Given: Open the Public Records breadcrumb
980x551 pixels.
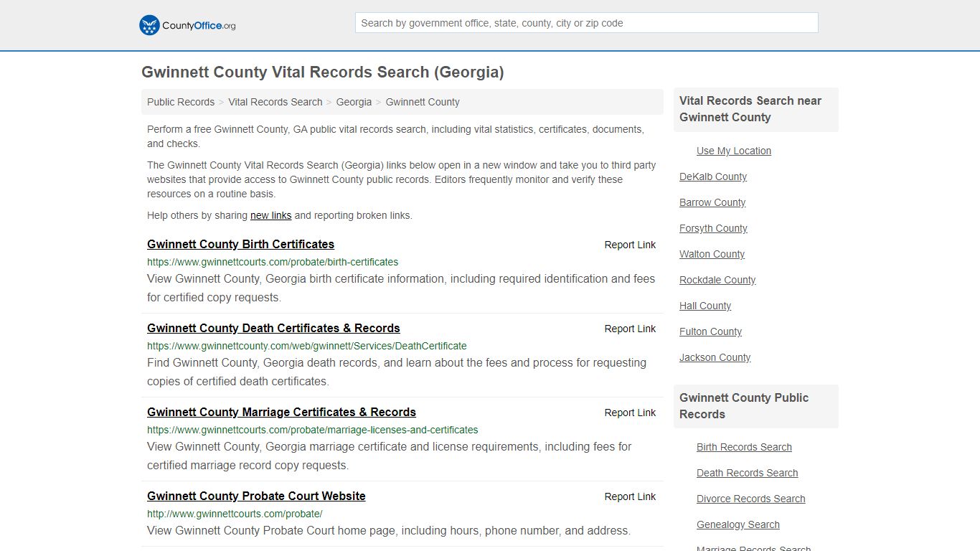Looking at the screenshot, I should click(181, 102).
